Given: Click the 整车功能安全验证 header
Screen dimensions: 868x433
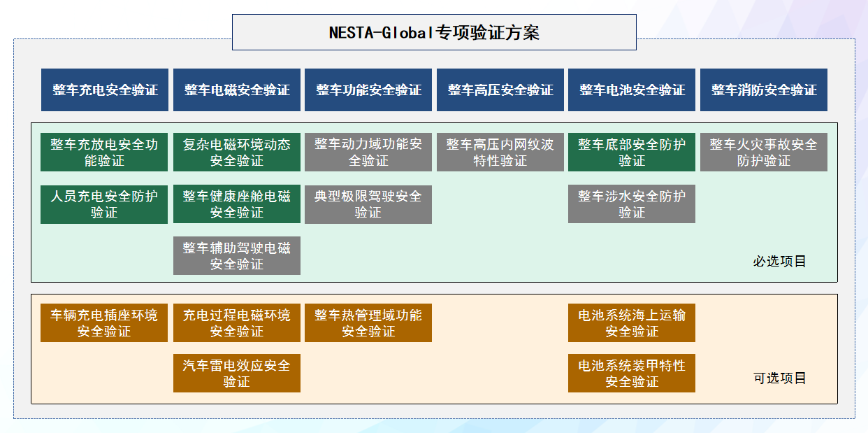Looking at the screenshot, I should coord(368,90).
